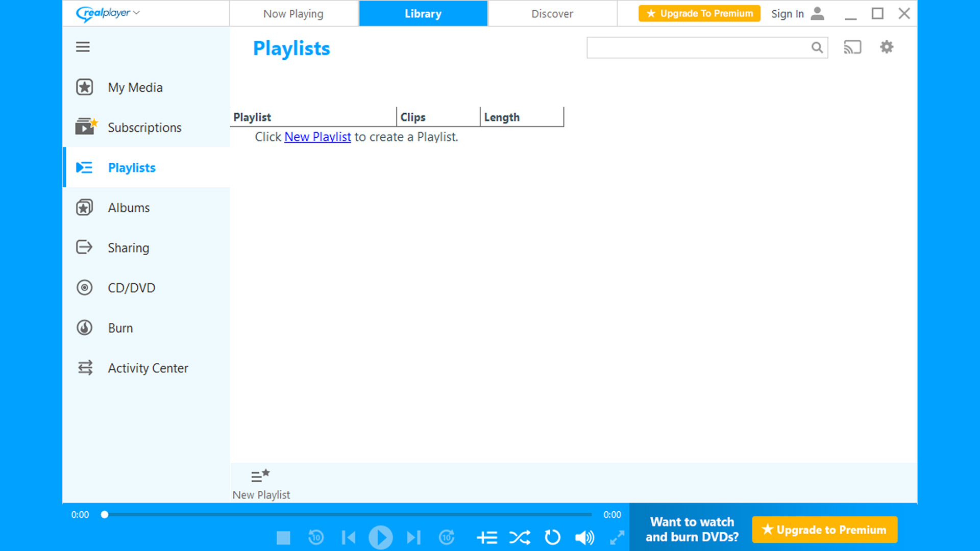Click the search magnifier icon
980x551 pixels.
point(817,47)
